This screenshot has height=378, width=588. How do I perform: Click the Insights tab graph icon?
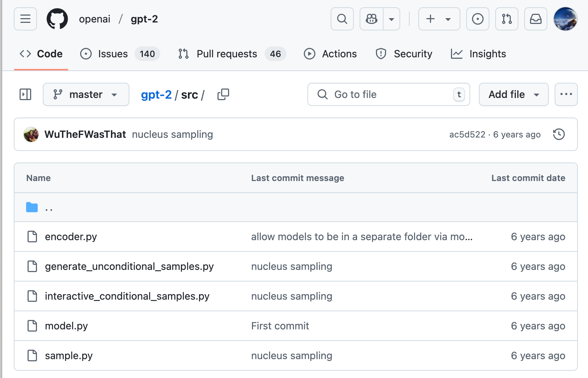click(457, 54)
